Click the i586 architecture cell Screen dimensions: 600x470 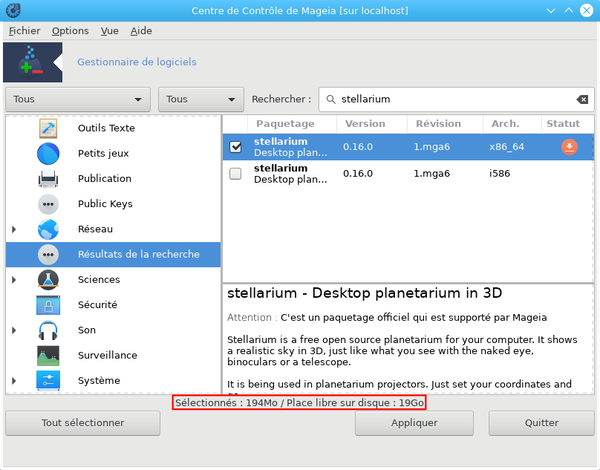[499, 174]
